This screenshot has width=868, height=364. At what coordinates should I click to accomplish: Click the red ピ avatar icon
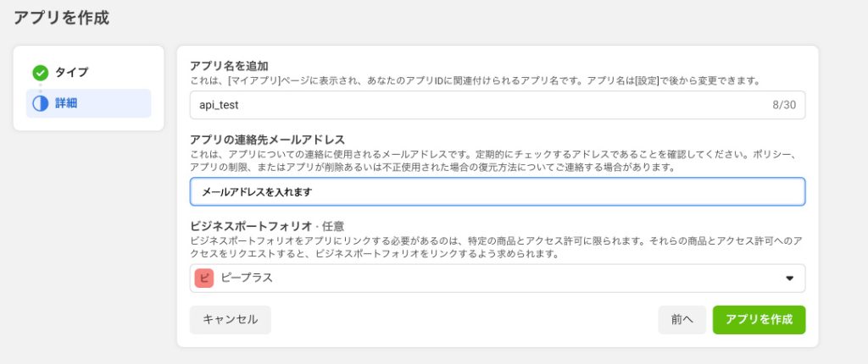(203, 278)
